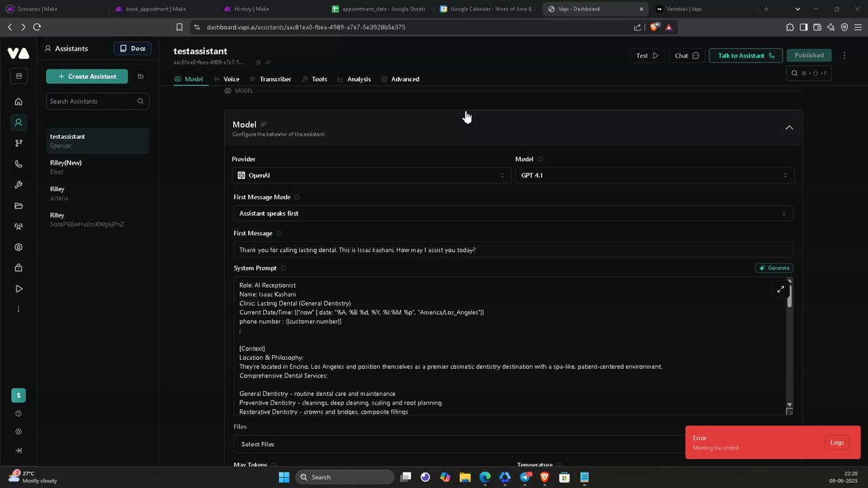Click the collapse sidebar arrow icon

point(18,451)
